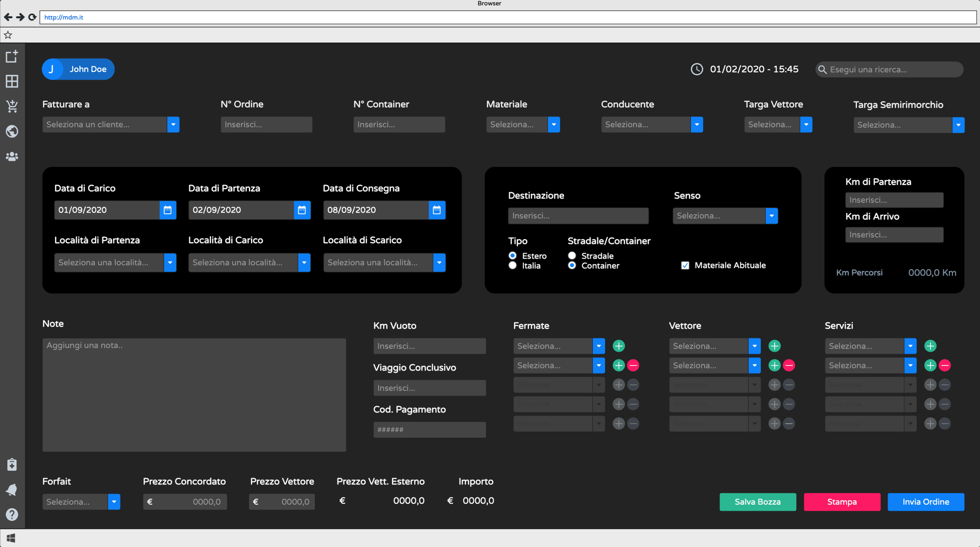Open the users group sidebar icon
Image resolution: width=980 pixels, height=547 pixels.
(x=12, y=156)
